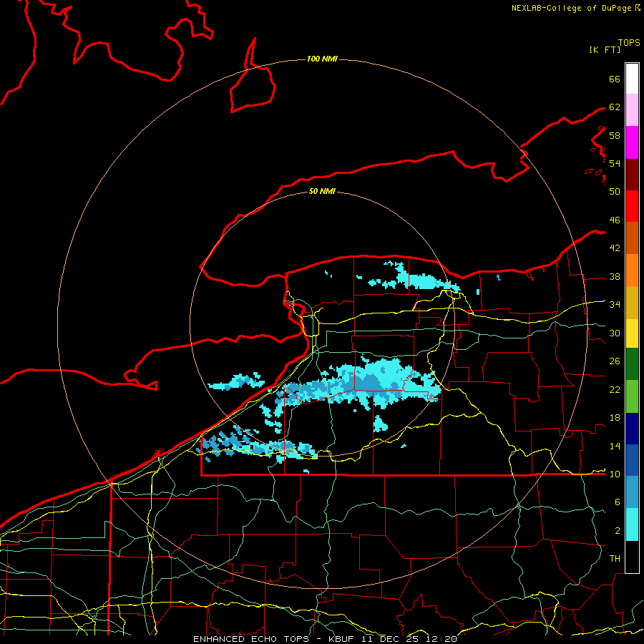Click the 18 legend value
This screenshot has width=644, height=644.
pyautogui.click(x=615, y=418)
